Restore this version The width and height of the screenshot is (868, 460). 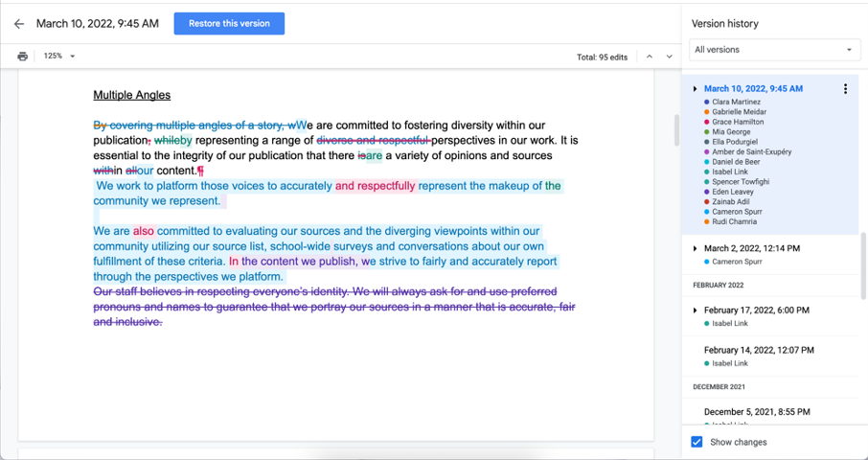(229, 24)
